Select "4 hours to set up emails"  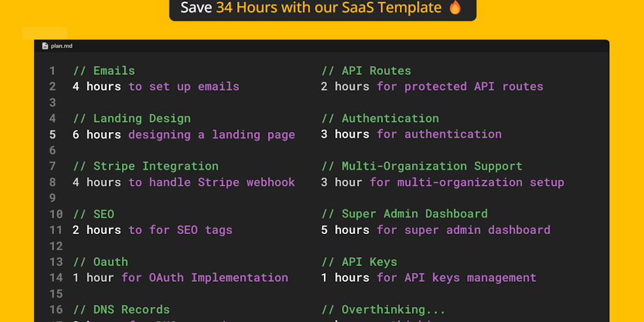point(156,87)
